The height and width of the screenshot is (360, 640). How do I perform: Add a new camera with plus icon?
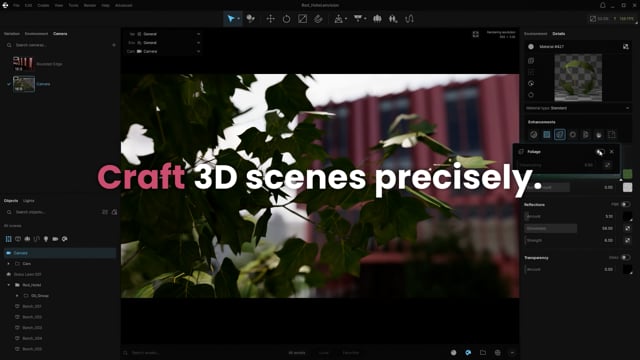(114, 45)
